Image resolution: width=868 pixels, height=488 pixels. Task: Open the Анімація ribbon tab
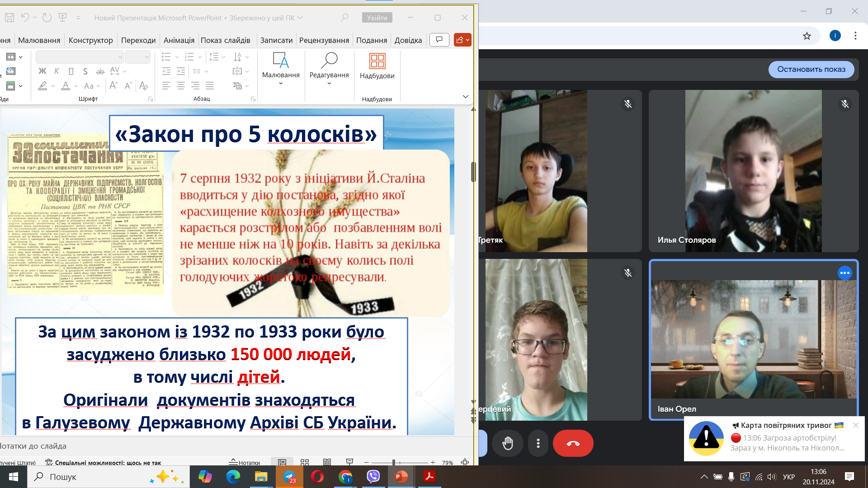(179, 40)
